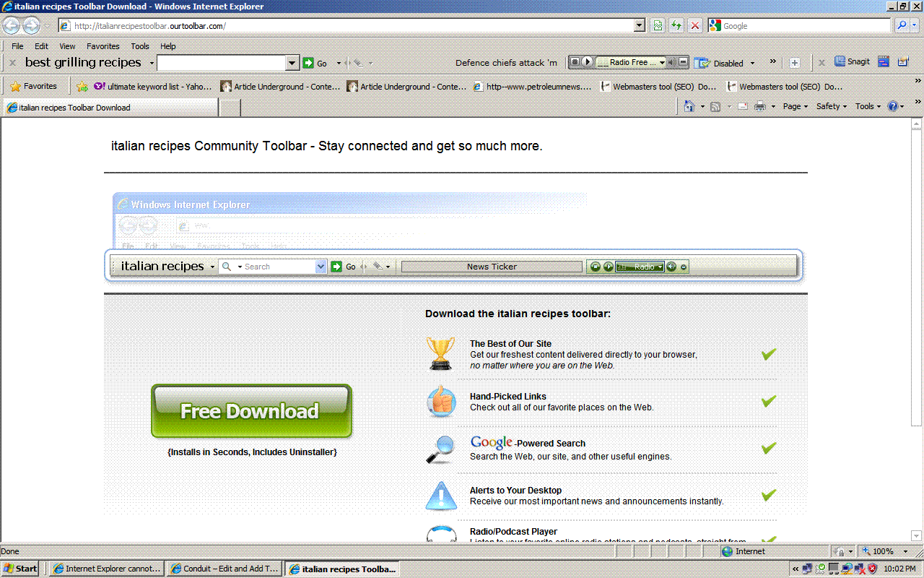This screenshot has height=578, width=924.
Task: Stop the toolbar radio player
Action: point(575,63)
